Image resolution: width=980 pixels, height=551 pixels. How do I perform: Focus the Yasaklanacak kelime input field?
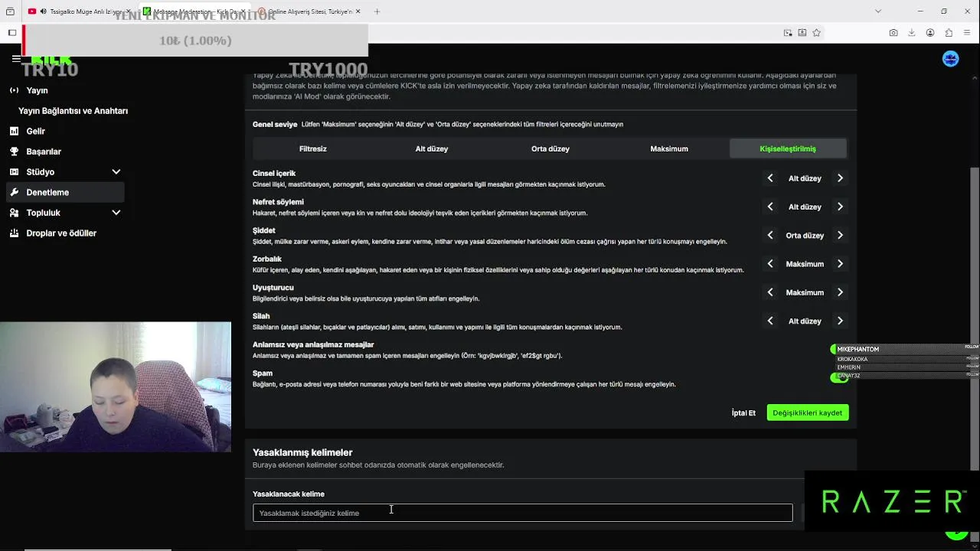point(523,513)
